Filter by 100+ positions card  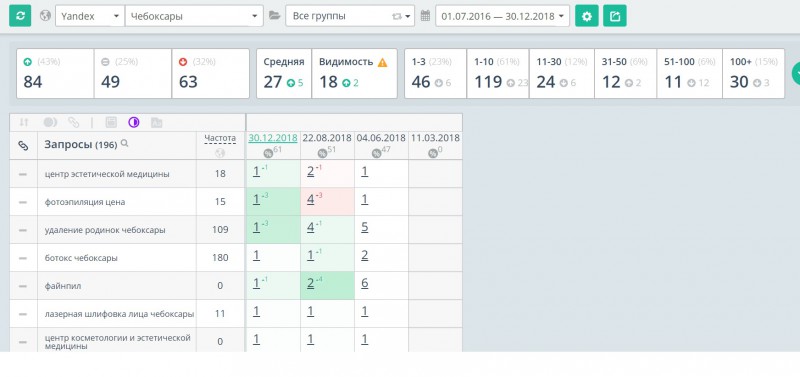pos(754,73)
